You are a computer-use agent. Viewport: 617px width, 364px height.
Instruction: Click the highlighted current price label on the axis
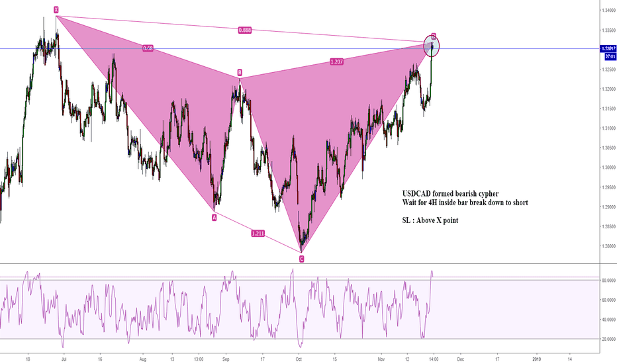coord(608,49)
